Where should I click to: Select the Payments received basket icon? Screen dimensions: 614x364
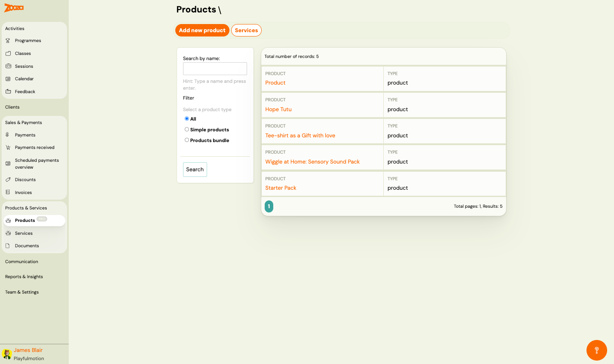coord(8,147)
